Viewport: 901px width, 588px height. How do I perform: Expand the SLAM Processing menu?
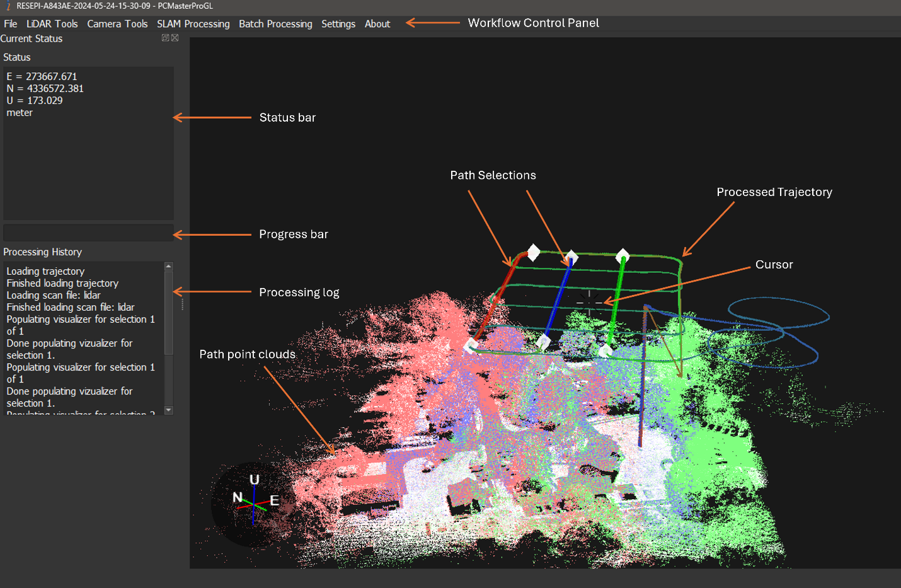point(193,24)
